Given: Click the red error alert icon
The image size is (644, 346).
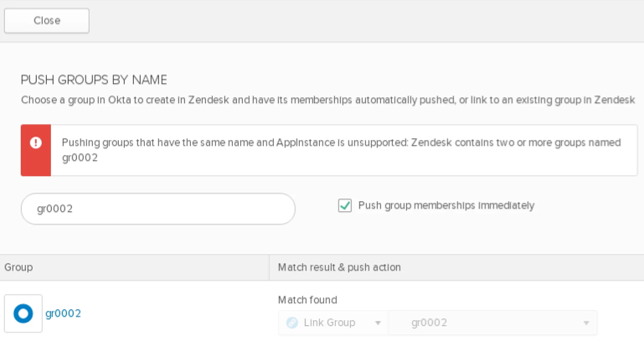Looking at the screenshot, I should coord(36,143).
